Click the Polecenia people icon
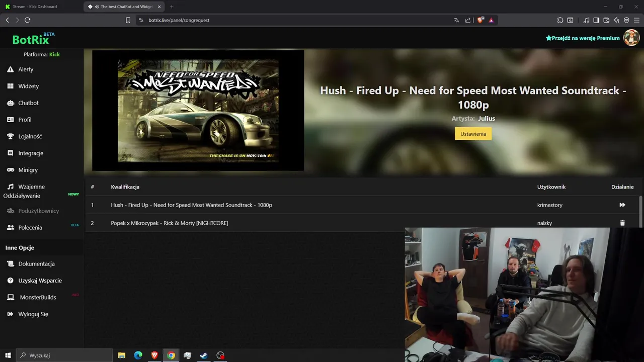 click(10, 227)
